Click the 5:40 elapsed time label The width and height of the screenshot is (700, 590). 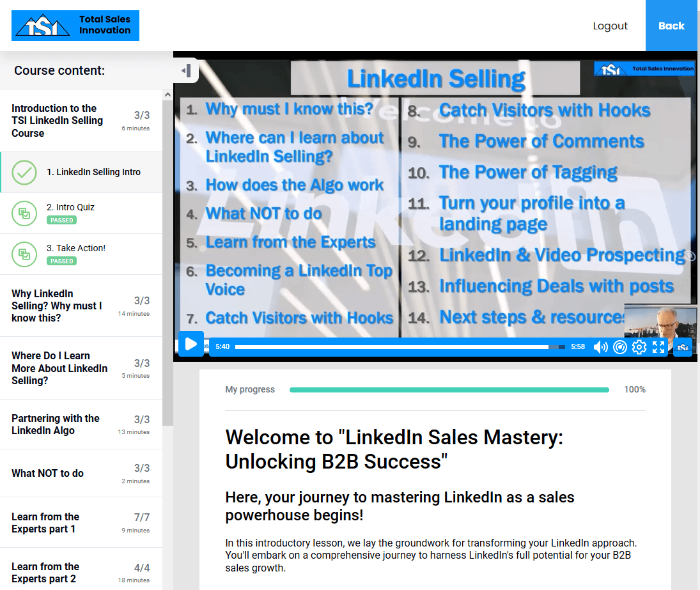click(222, 346)
